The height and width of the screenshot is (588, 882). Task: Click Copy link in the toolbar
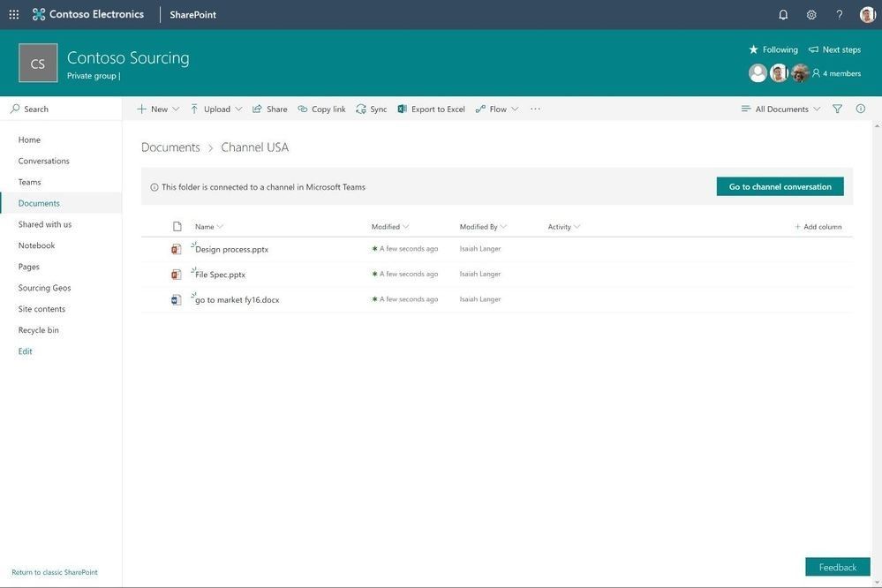tap(321, 109)
